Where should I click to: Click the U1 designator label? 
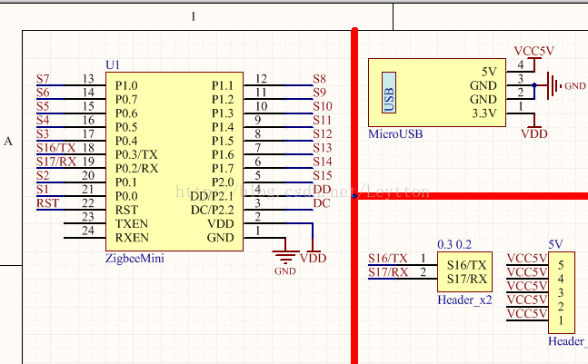[x=113, y=65]
